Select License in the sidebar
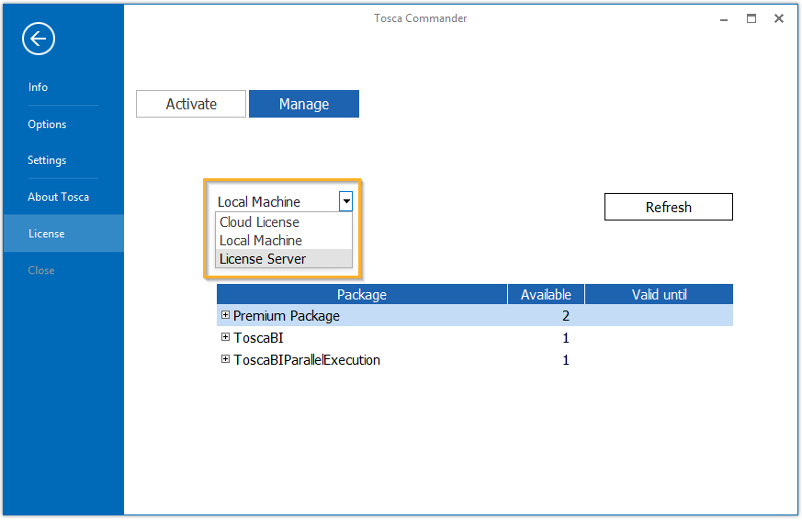The width and height of the screenshot is (802, 520). tap(46, 234)
